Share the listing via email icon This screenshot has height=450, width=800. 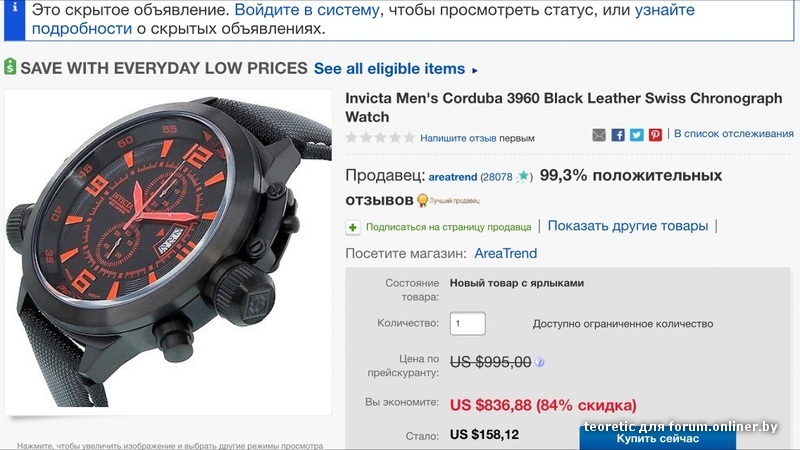[599, 135]
